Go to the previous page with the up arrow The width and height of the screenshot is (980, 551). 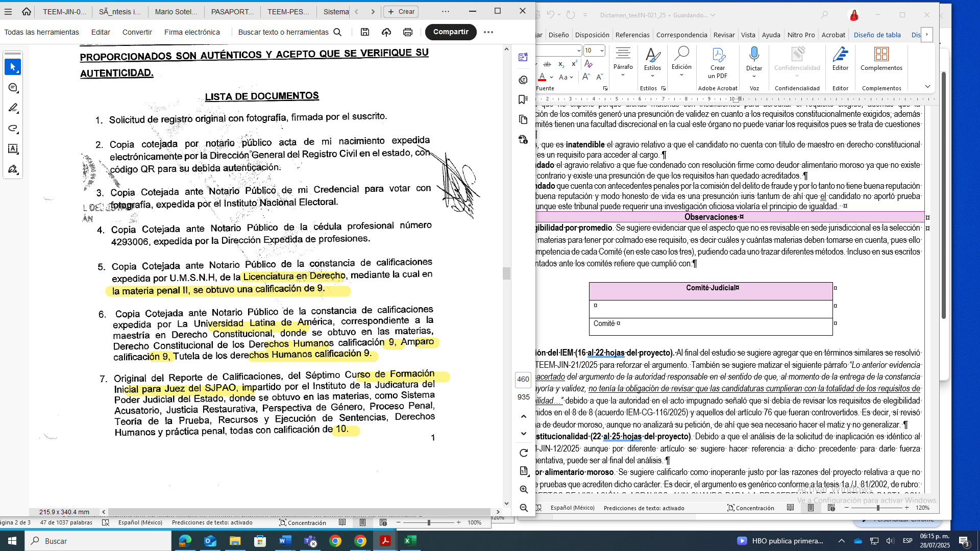tap(524, 416)
